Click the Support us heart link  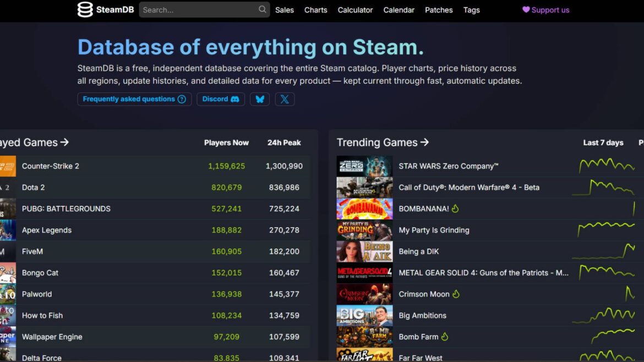(x=546, y=10)
